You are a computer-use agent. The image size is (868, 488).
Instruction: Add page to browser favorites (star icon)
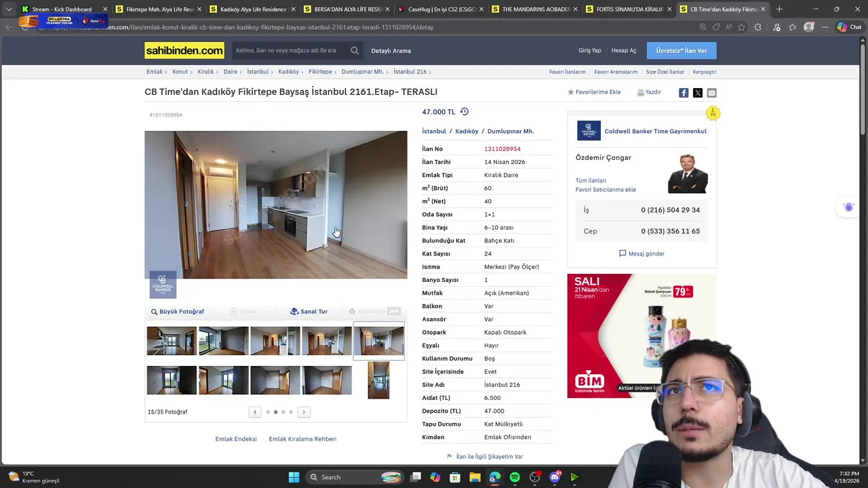coord(741,27)
